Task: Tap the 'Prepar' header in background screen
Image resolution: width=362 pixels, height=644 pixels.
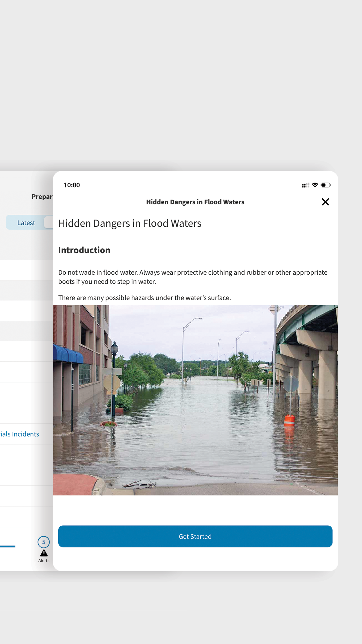Action: click(42, 197)
